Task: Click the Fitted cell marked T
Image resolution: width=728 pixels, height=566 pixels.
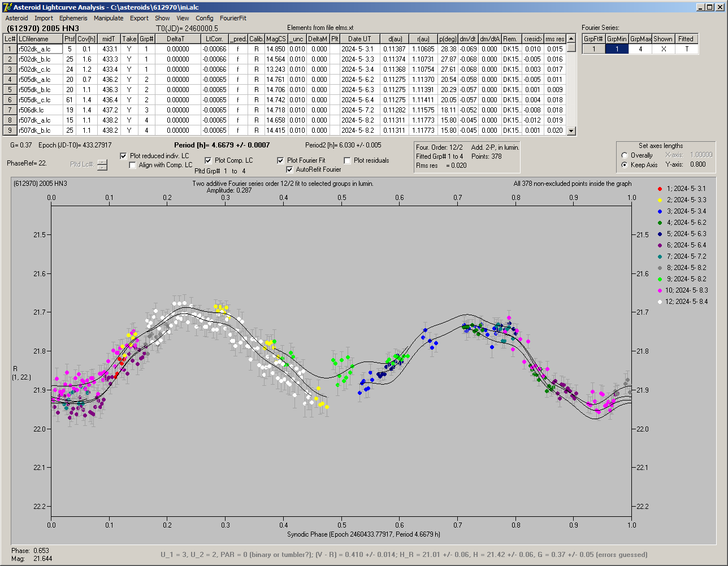Action: 686,49
